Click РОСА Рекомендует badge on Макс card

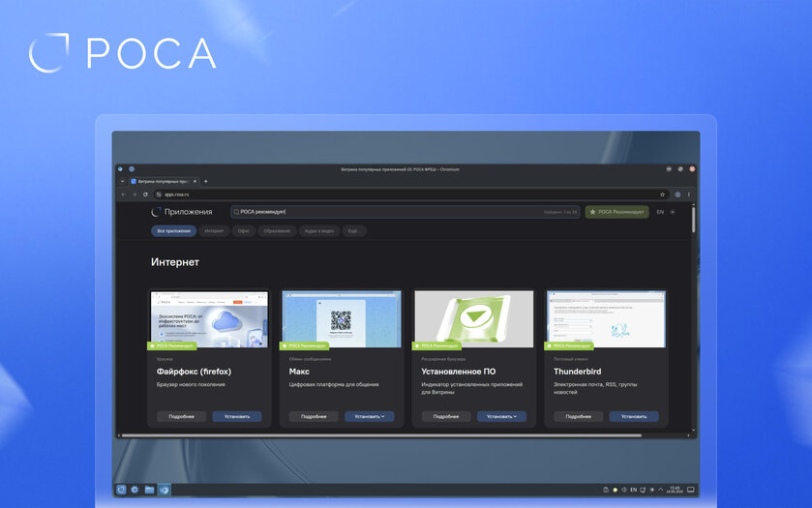pyautogui.click(x=304, y=345)
